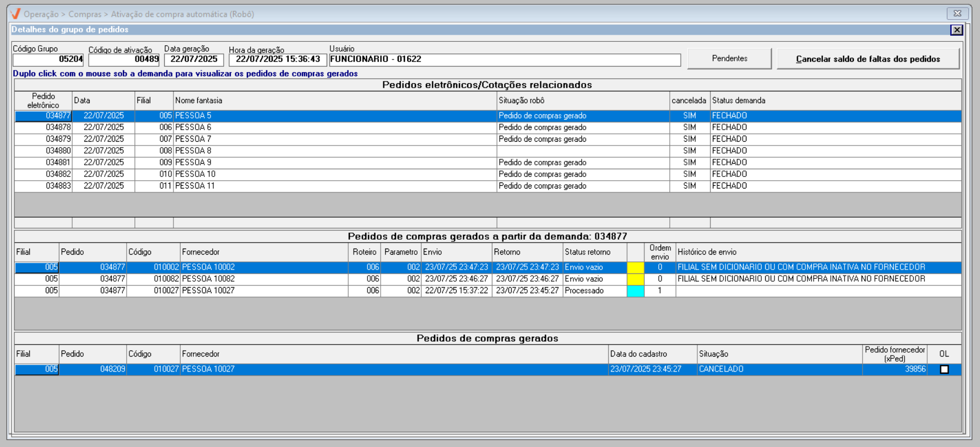Click cyan status color for PESSOA 10027

coord(635,291)
